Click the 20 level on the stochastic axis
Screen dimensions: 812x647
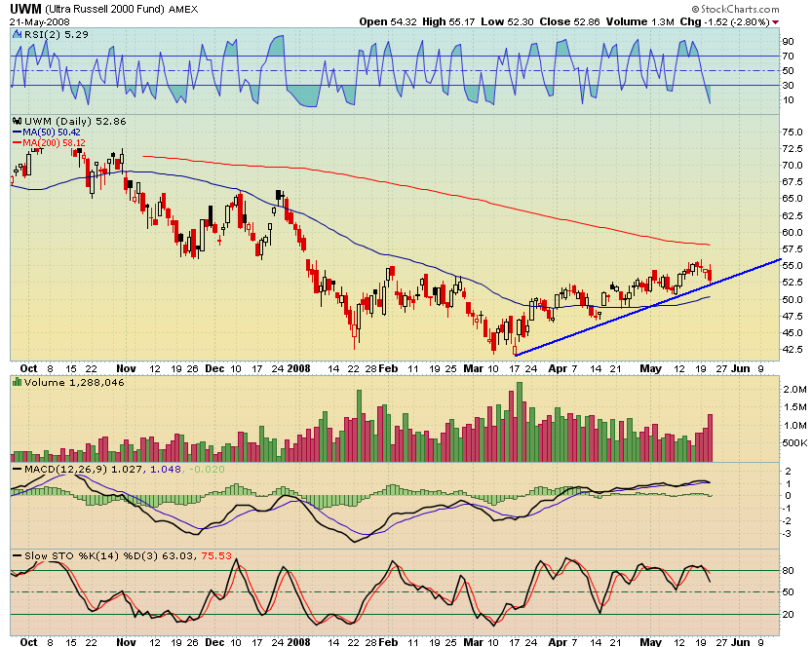coord(789,615)
